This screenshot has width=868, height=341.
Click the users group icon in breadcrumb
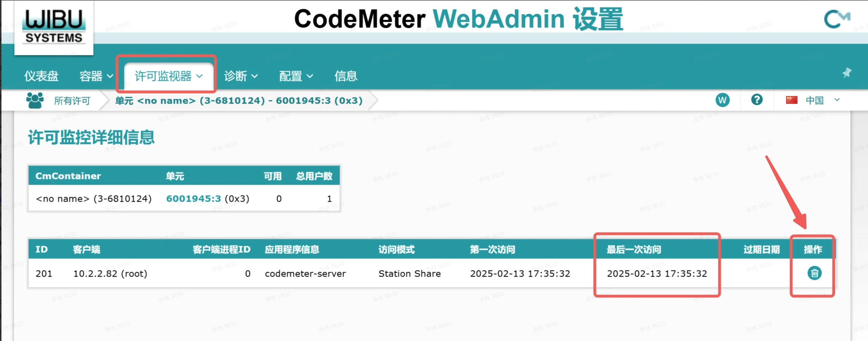click(35, 100)
